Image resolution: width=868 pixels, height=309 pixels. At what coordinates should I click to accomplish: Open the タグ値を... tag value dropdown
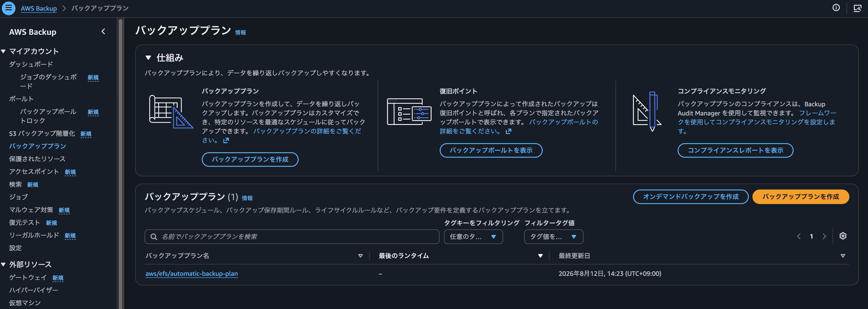pos(553,237)
